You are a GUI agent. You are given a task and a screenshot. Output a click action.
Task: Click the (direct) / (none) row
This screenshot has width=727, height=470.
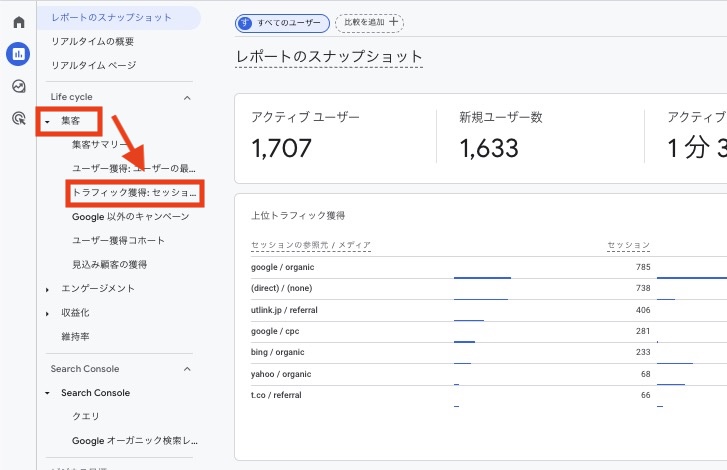pos(281,288)
